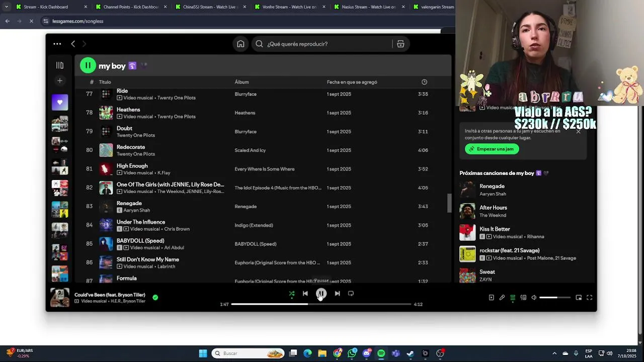
Task: Toggle shuffle playback
Action: (292, 294)
